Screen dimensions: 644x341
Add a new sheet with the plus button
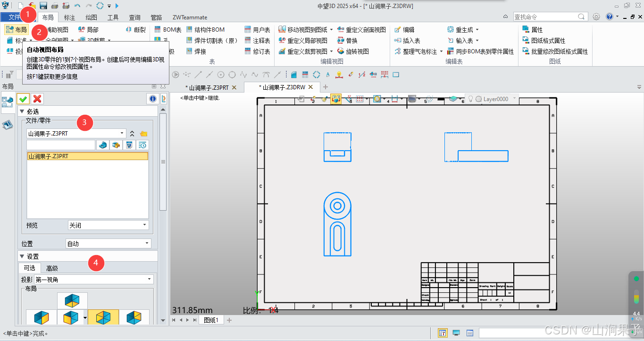(x=230, y=320)
